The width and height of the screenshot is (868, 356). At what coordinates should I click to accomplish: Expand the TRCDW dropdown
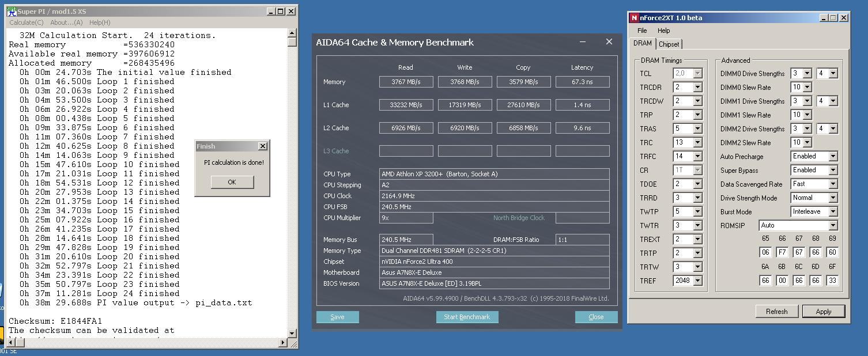click(x=697, y=101)
